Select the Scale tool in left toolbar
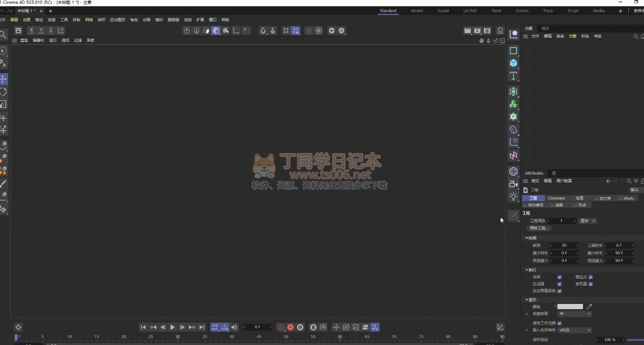 (x=3, y=105)
